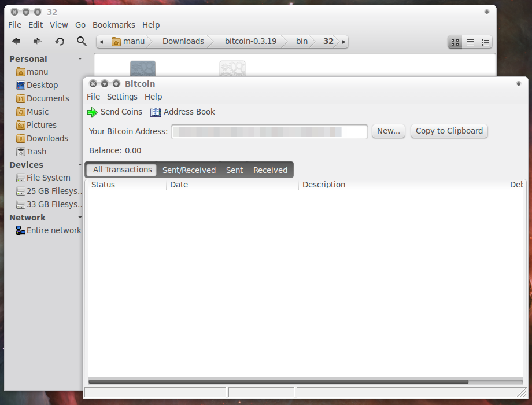Open the manu home folder in sidebar
The width and height of the screenshot is (532, 405).
32,72
